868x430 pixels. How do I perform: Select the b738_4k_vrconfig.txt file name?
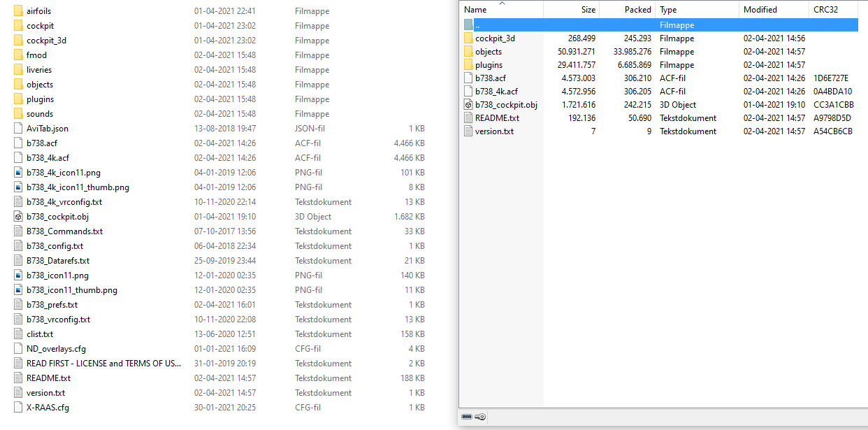pyautogui.click(x=64, y=202)
